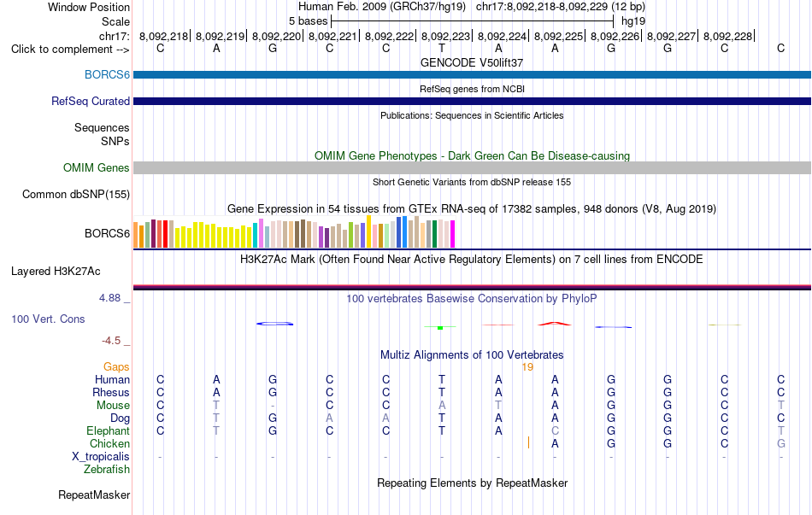Click the green PhyloP conservation mark

[439, 327]
